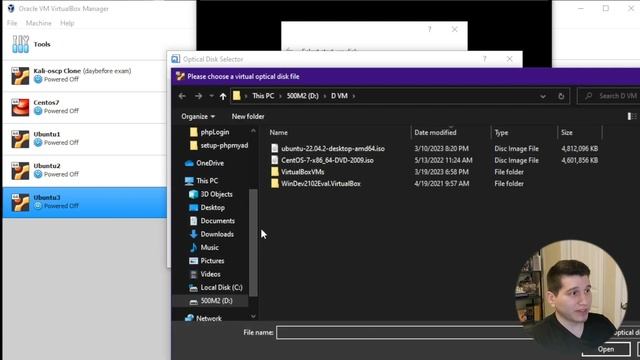Image resolution: width=640 pixels, height=360 pixels.
Task: Open the Machine menu in VirtualBox Manager
Action: click(39, 23)
